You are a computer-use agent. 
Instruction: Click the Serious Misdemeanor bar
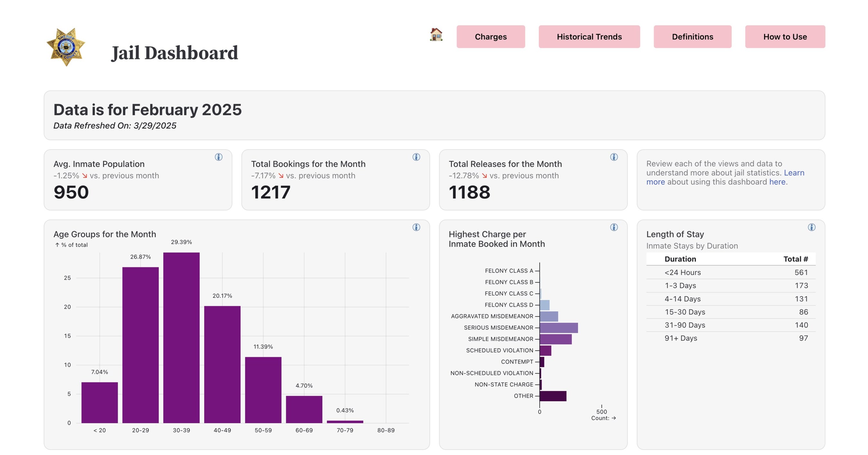(559, 328)
